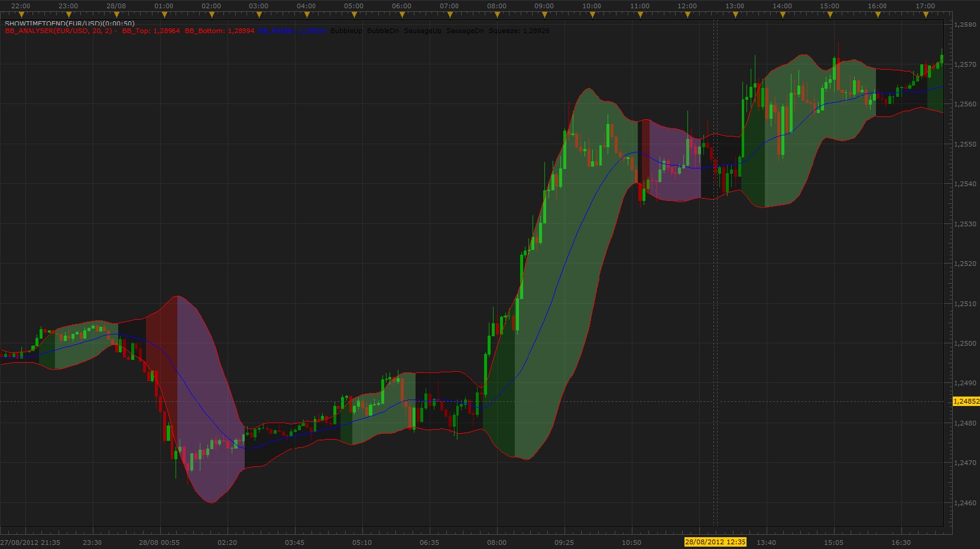The width and height of the screenshot is (980, 549).
Task: Click the triangle marker under 17:00
Action: coord(924,14)
